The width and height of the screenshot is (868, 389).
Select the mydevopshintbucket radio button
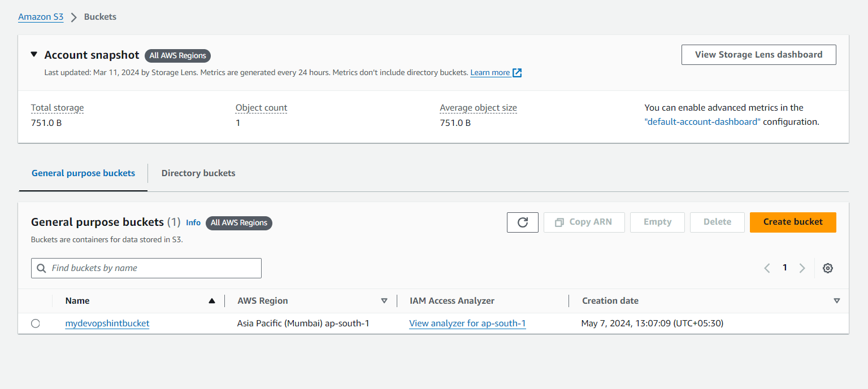pos(36,323)
